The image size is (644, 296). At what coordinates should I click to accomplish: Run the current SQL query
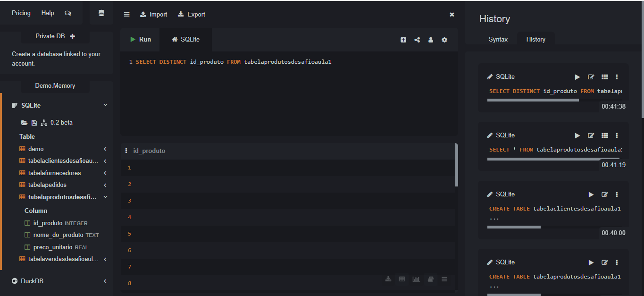point(141,40)
